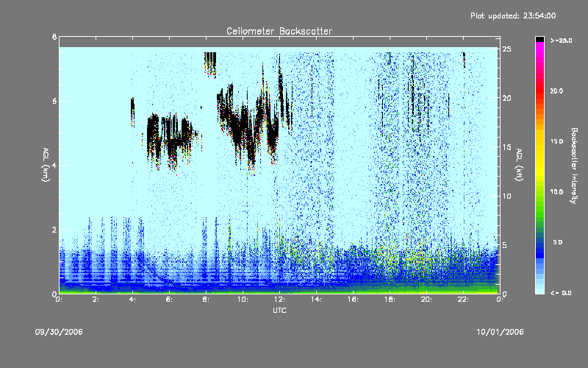Click the "Ceilometer Backscatter" plot title
This screenshot has width=588, height=368.
click(279, 31)
